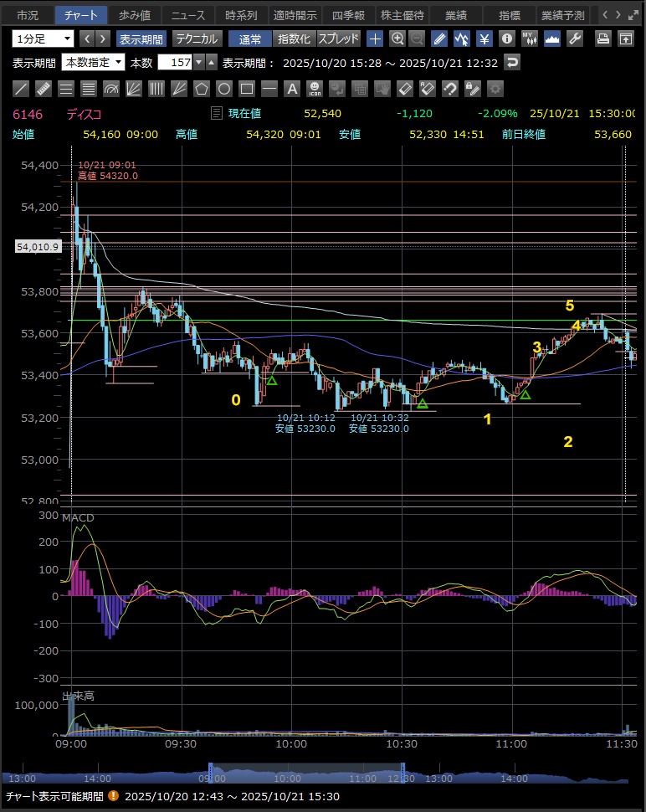Image resolution: width=646 pixels, height=812 pixels.
Task: Open the 1分足 timeframe dropdown
Action: click(x=43, y=39)
